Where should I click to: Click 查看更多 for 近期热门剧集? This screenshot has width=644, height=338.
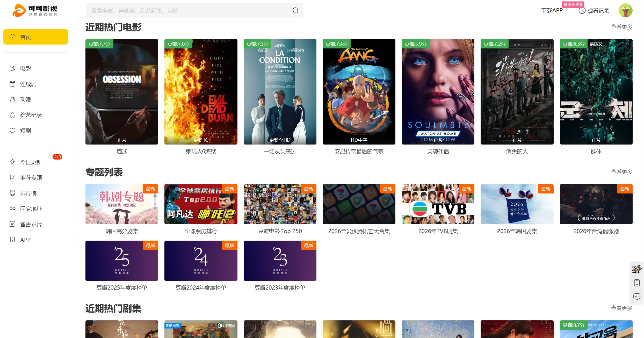tap(621, 308)
